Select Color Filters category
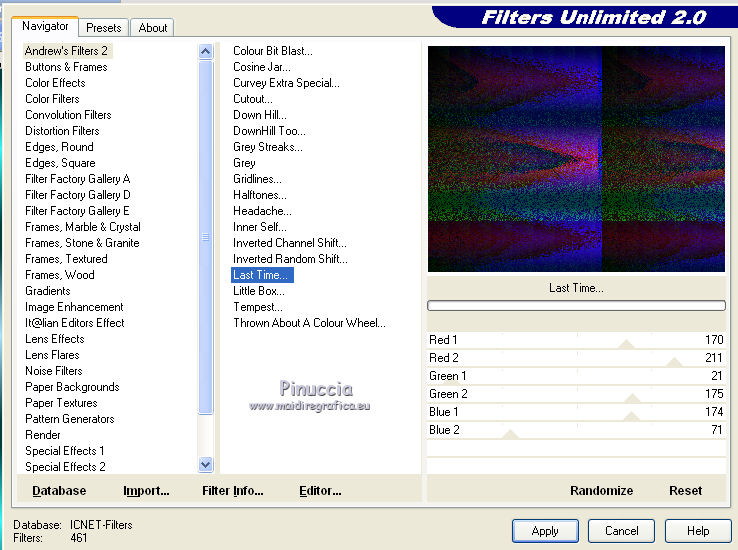This screenshot has height=550, width=738. (x=52, y=99)
